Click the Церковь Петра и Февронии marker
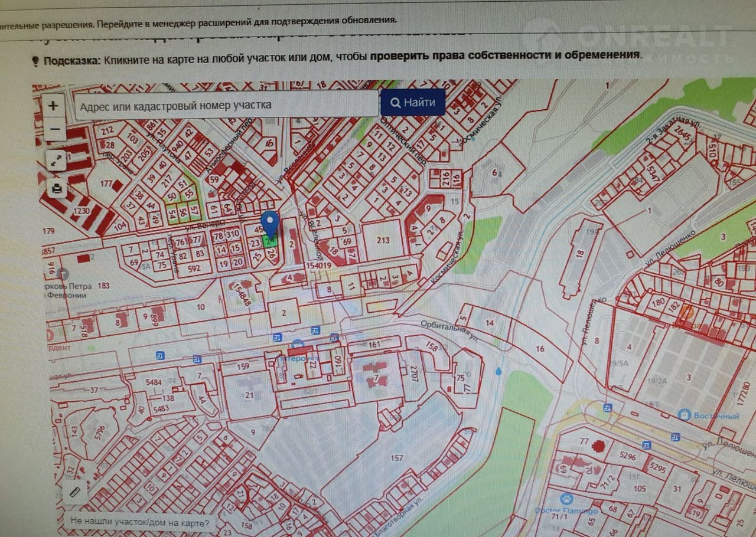The width and height of the screenshot is (756, 537). pyautogui.click(x=64, y=274)
